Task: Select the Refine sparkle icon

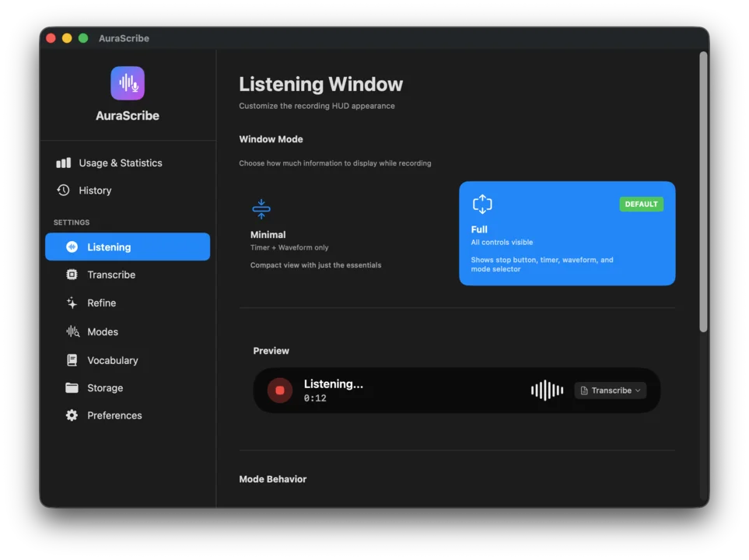Action: [72, 303]
